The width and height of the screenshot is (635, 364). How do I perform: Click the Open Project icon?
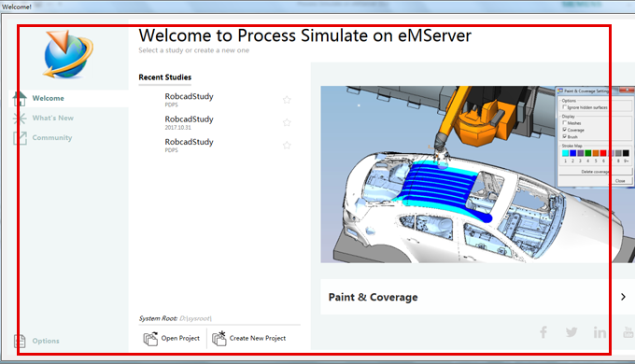coord(150,339)
